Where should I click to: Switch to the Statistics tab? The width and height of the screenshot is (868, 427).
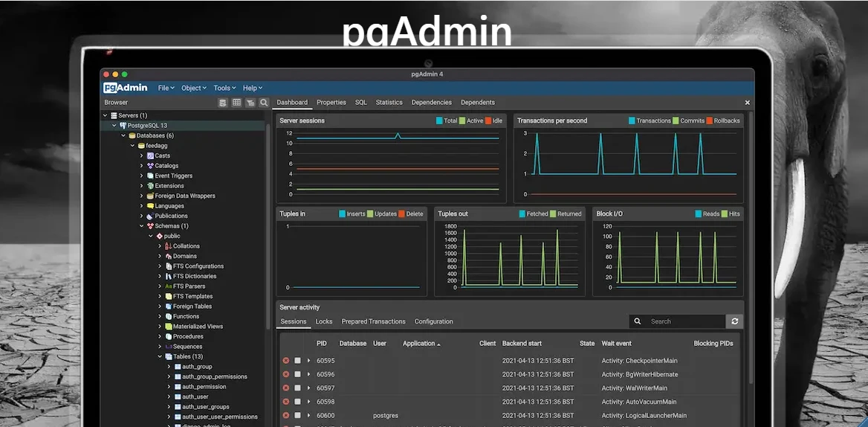[389, 103]
